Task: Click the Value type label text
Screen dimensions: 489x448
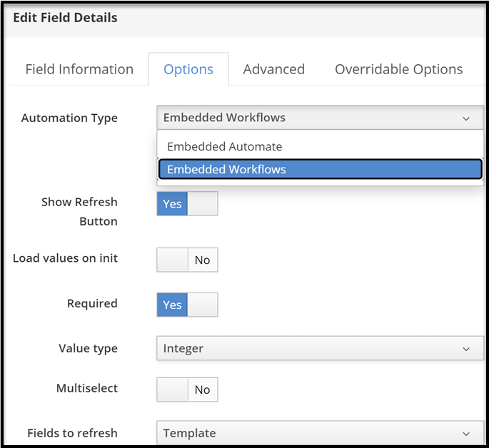Action: [x=88, y=349]
